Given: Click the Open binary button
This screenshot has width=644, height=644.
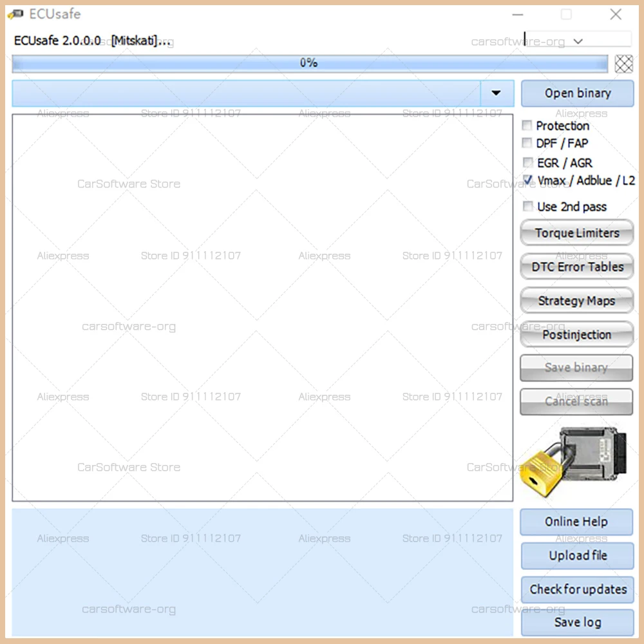Looking at the screenshot, I should pos(578,93).
